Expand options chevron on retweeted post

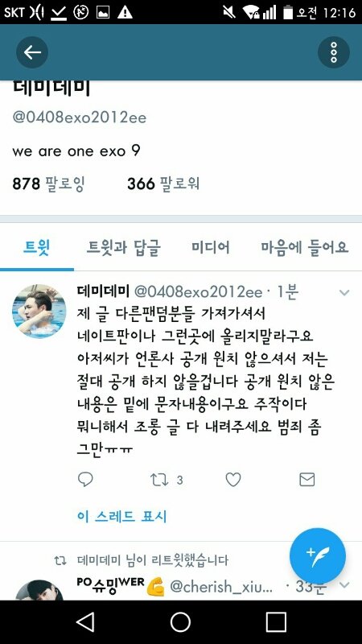(344, 585)
